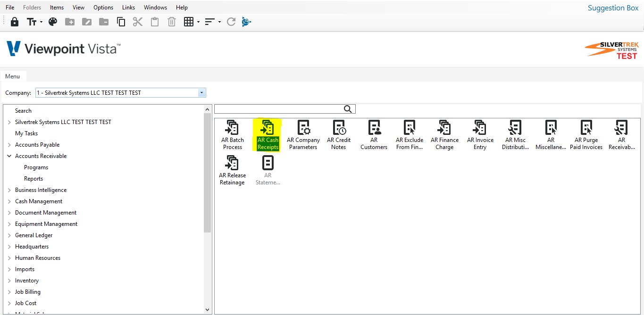Click the edit folder icon

coord(87,22)
